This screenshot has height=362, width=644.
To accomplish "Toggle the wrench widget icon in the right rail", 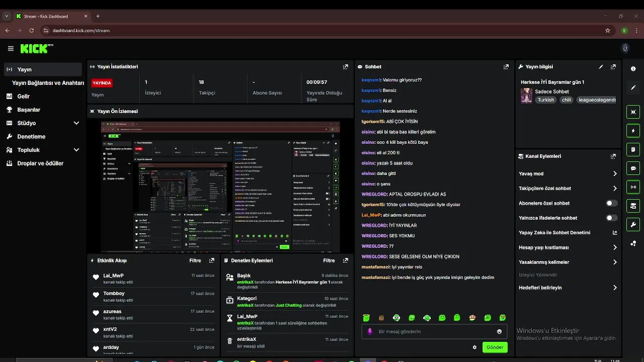I will (x=633, y=224).
